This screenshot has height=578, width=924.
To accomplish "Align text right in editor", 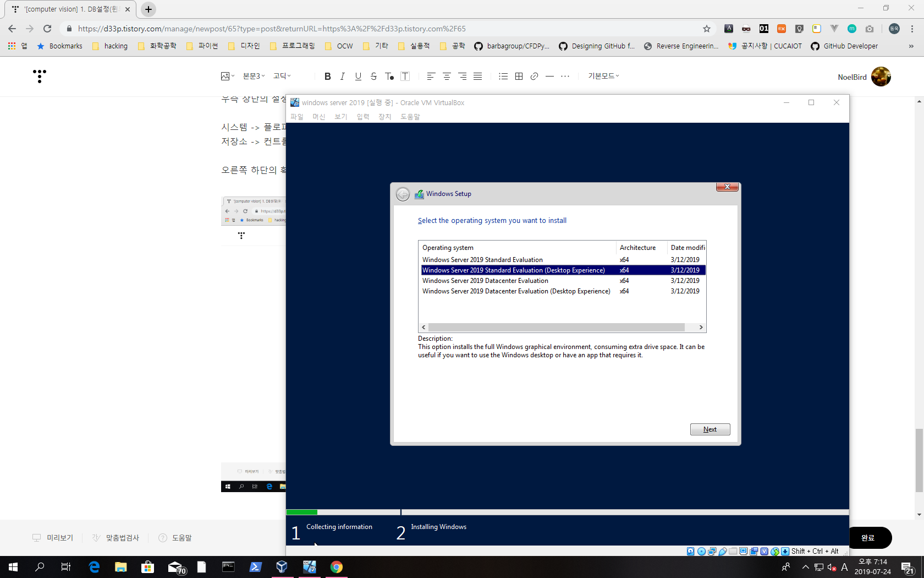I will point(463,77).
